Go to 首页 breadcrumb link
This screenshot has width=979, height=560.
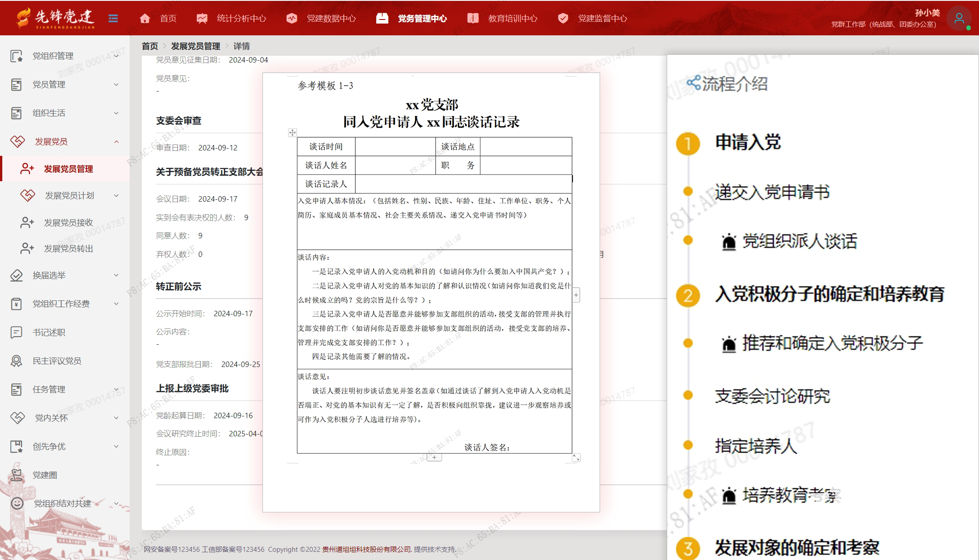point(150,46)
